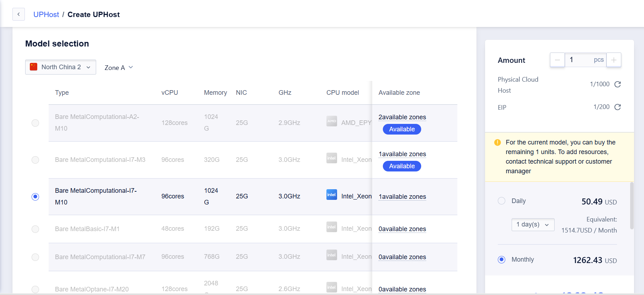Open the 1available zones link for I7-M3
644x295 pixels.
[x=402, y=154]
